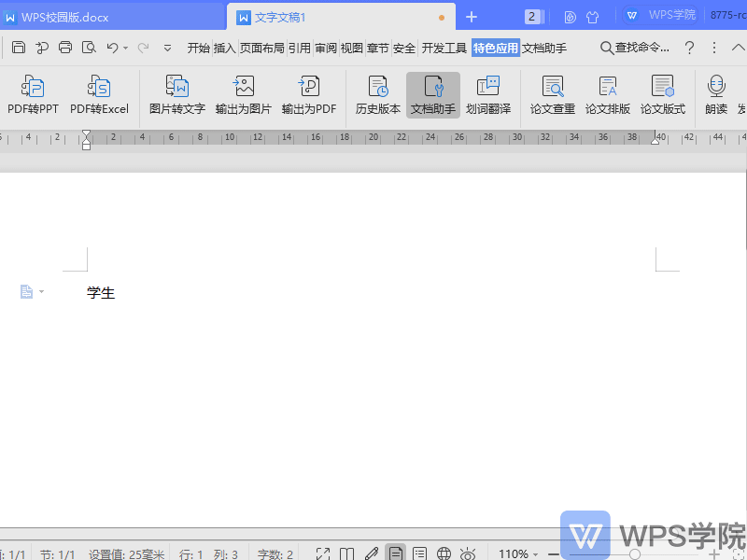The image size is (747, 560).
Task: Open 论文版式 tool
Action: point(663,95)
